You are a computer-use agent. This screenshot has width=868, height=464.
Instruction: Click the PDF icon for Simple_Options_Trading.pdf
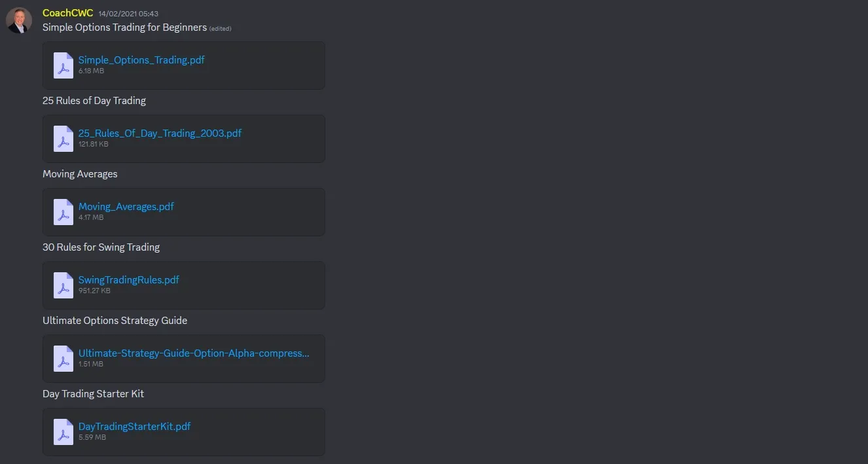click(63, 65)
